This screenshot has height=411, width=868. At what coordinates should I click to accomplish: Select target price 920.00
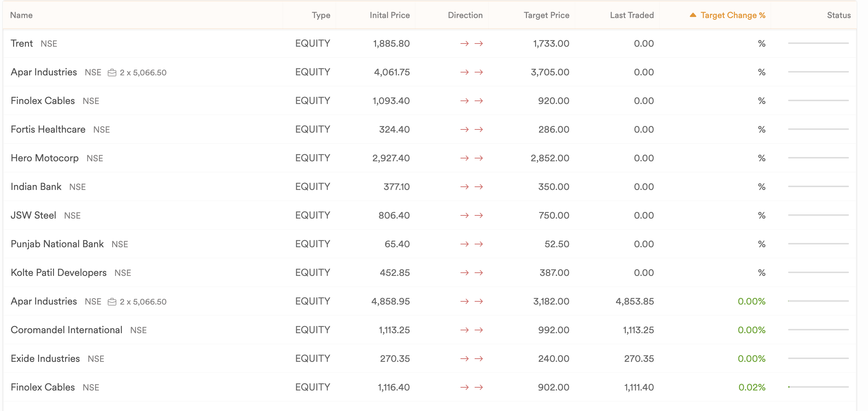click(553, 101)
